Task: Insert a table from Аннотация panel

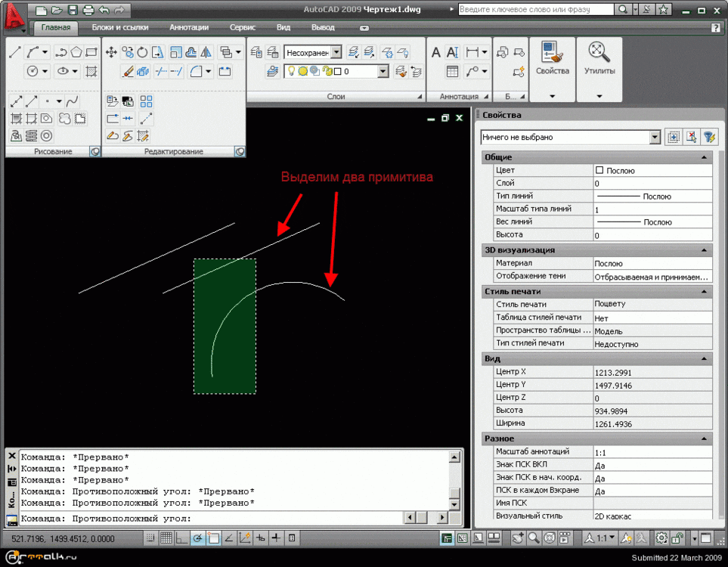Action: coord(452,72)
